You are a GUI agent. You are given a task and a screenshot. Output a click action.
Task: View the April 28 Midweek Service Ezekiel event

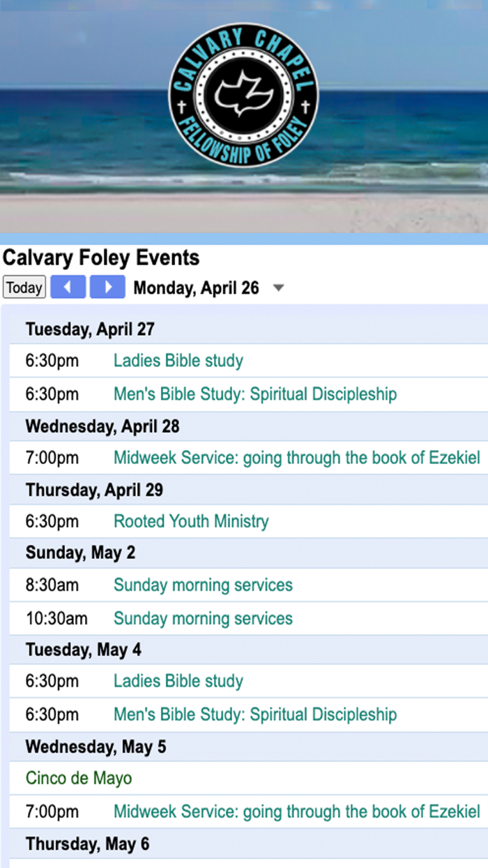[296, 458]
